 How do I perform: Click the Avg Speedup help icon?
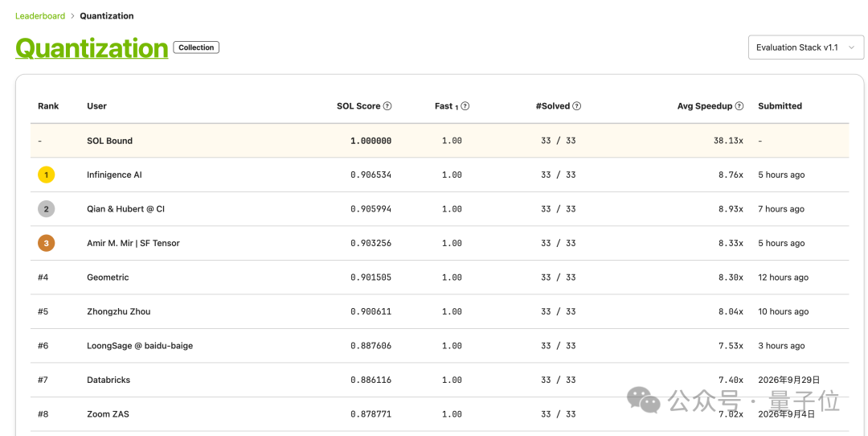[739, 106]
